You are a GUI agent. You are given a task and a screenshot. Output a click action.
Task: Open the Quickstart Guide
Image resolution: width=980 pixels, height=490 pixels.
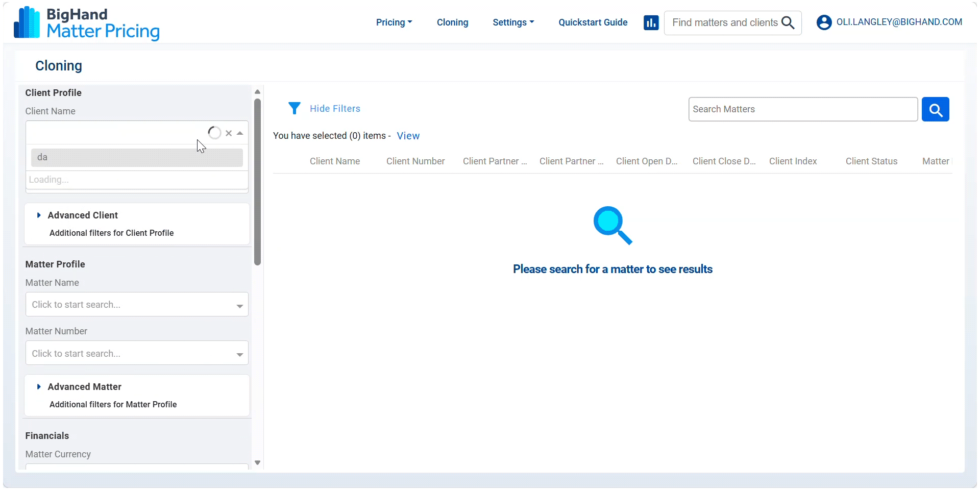click(593, 22)
